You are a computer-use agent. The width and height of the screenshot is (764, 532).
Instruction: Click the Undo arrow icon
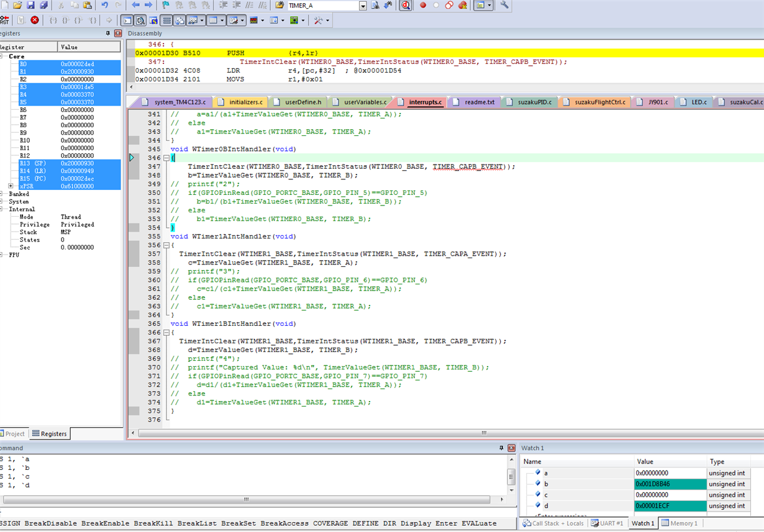click(x=104, y=5)
